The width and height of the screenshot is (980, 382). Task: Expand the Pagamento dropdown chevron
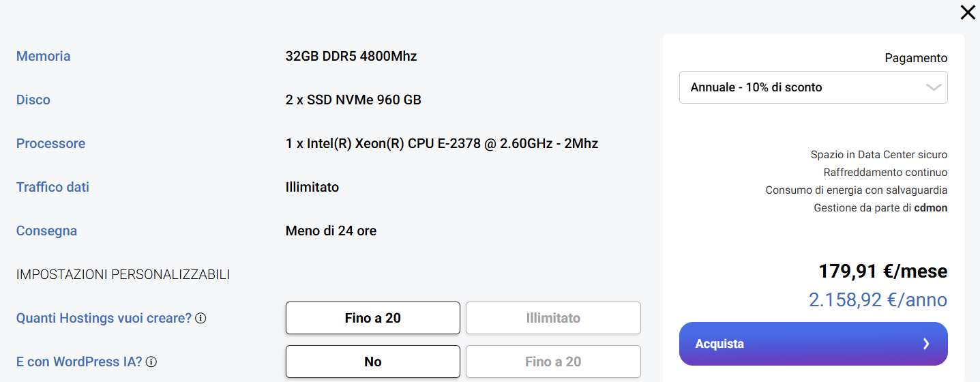click(x=934, y=87)
